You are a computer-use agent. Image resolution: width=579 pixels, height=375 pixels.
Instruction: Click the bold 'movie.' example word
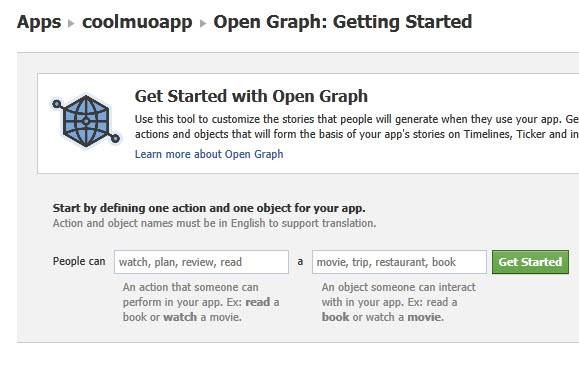[x=425, y=317]
